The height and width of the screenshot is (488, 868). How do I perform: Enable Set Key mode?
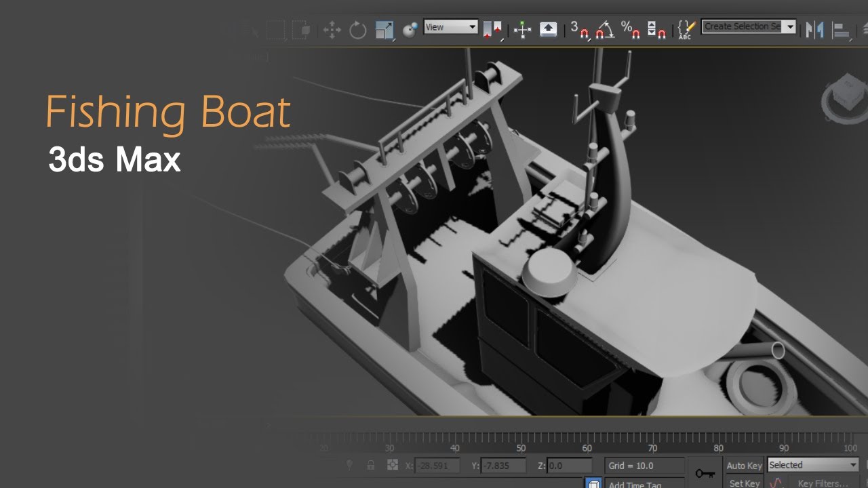(744, 483)
